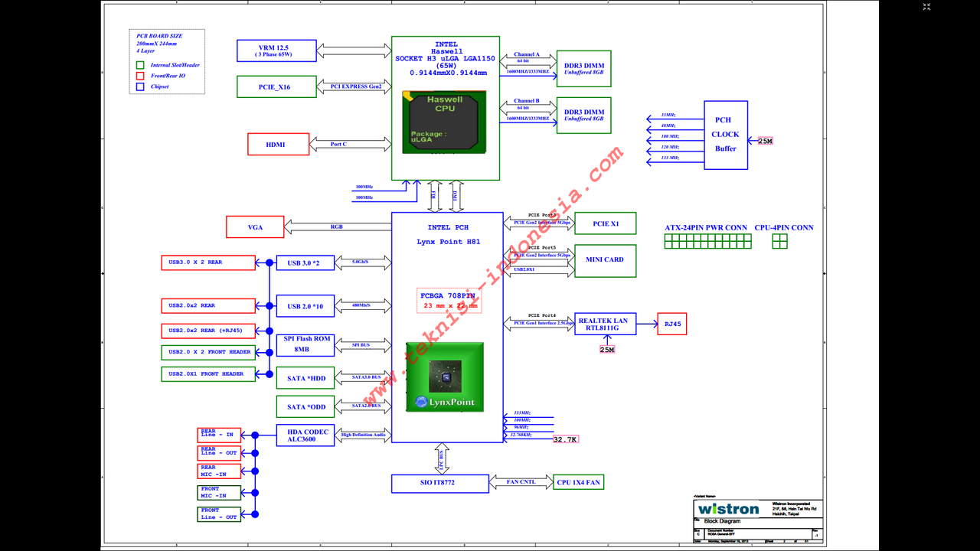Image resolution: width=980 pixels, height=551 pixels.
Task: Click the FAN CNTL arrow label
Action: pos(521,481)
